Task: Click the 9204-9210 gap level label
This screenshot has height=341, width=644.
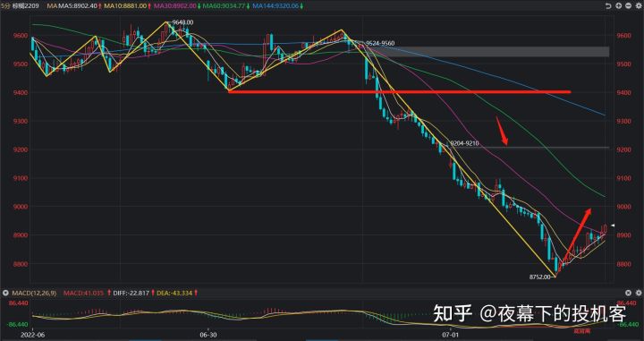Action: click(x=464, y=143)
